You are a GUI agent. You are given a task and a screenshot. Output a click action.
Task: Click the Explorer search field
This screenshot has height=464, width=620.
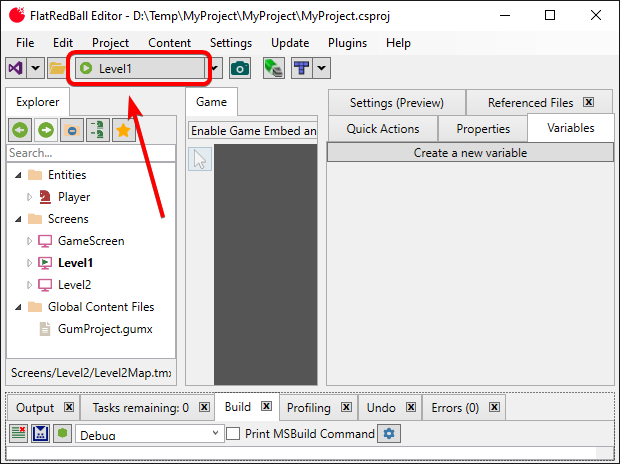click(90, 153)
